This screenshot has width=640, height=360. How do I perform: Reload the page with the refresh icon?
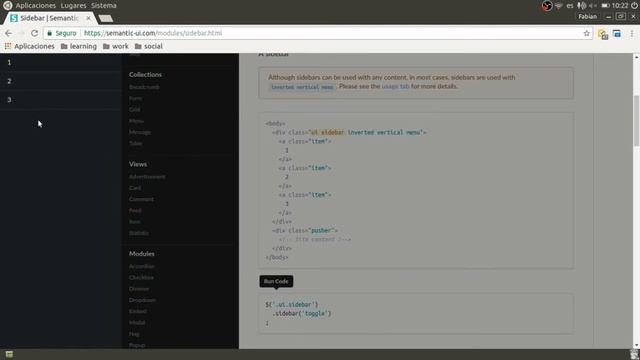[x=34, y=33]
